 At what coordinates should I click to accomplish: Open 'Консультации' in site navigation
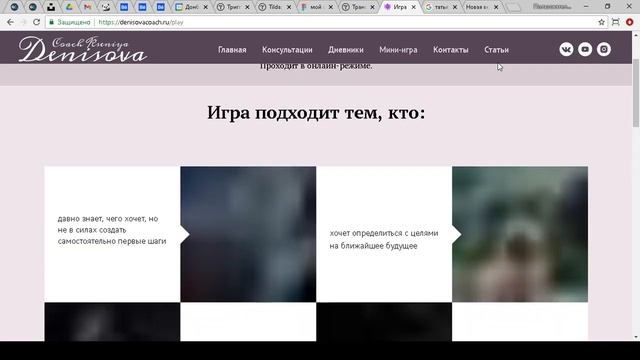tap(287, 50)
